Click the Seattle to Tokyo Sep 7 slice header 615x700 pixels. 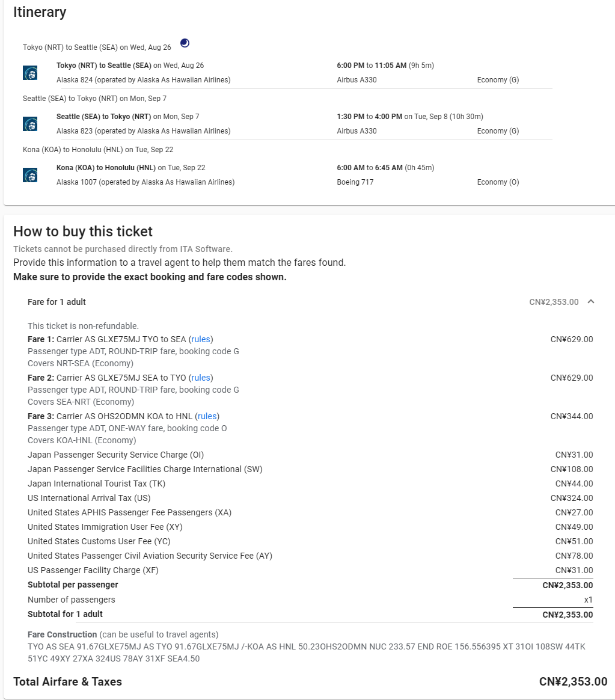point(94,98)
